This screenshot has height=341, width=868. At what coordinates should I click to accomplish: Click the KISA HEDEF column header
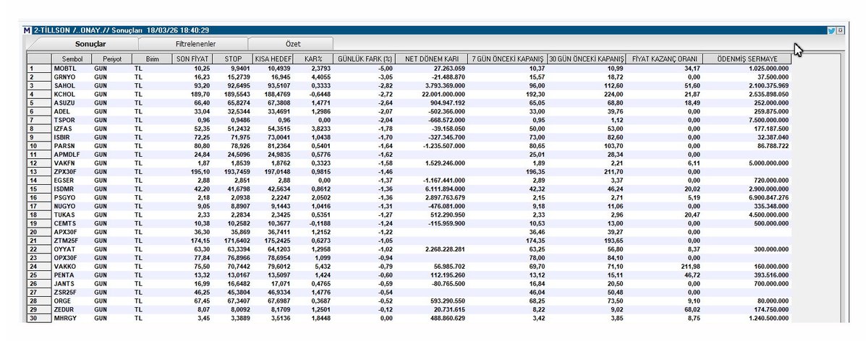pyautogui.click(x=272, y=59)
